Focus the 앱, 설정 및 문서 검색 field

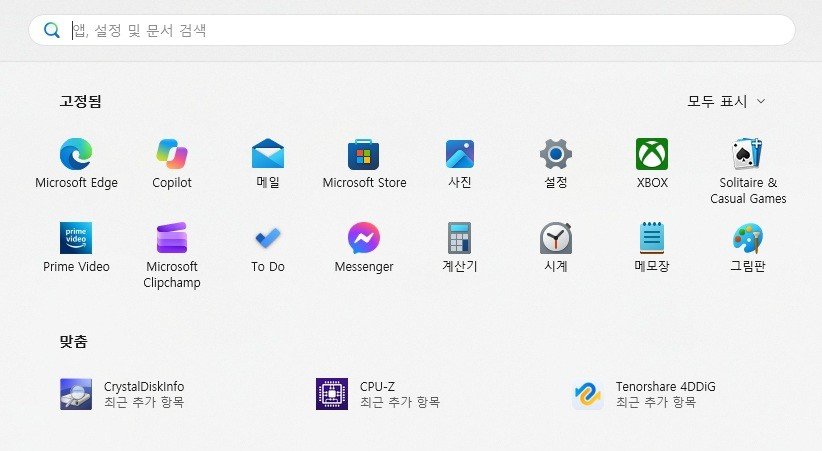coord(412,30)
